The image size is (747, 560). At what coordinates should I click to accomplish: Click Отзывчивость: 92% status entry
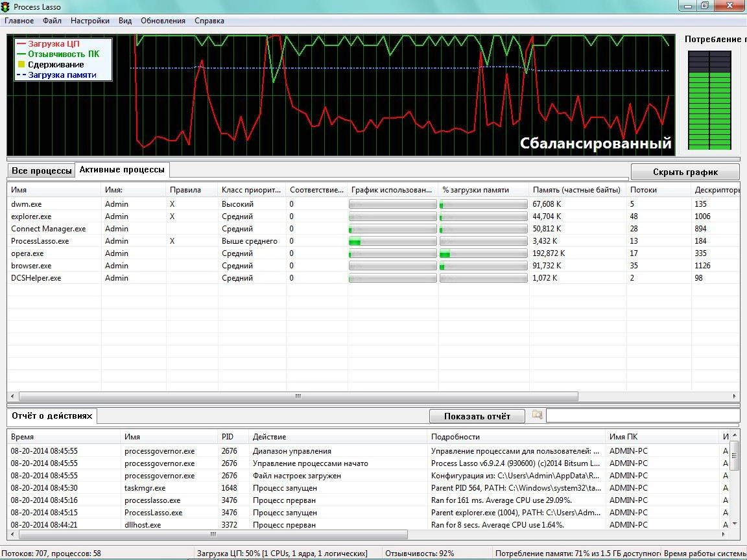(420, 554)
